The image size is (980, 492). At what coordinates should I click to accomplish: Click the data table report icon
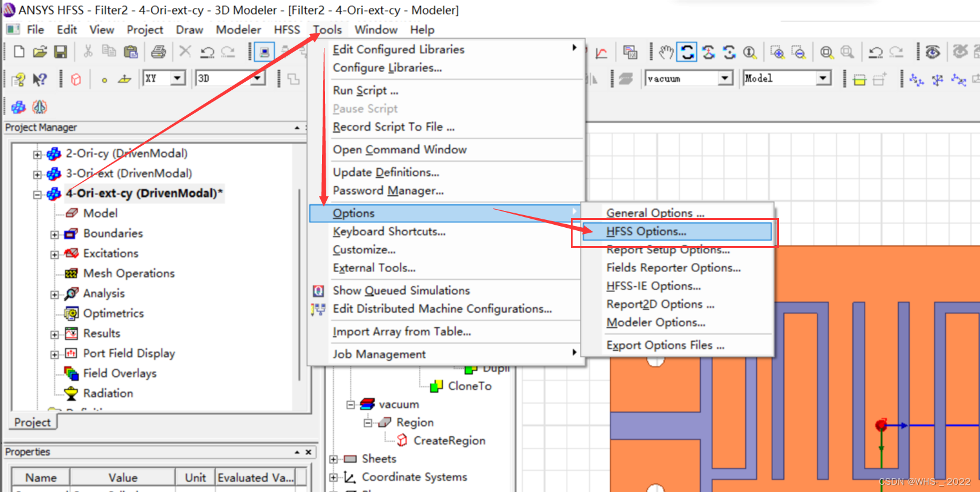click(630, 53)
